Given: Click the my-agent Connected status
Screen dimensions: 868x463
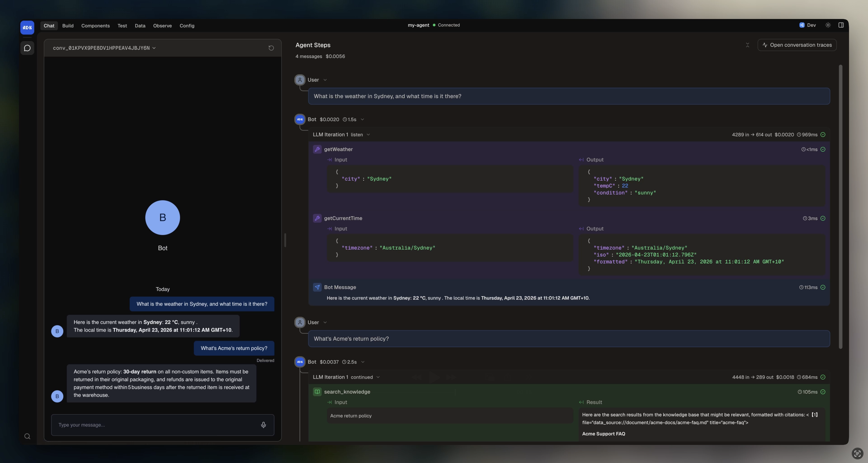Looking at the screenshot, I should [434, 25].
